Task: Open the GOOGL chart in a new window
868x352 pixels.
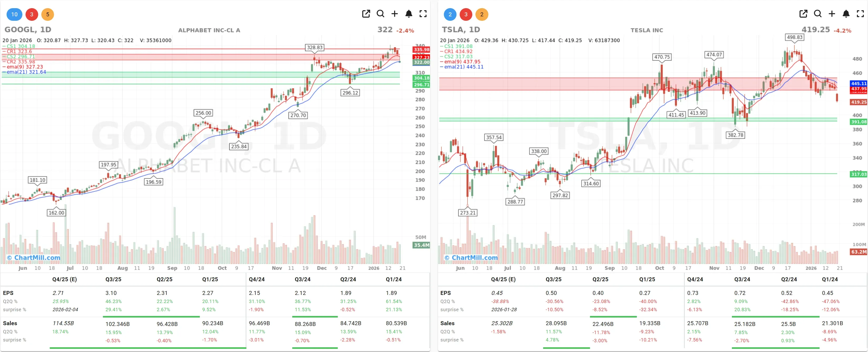Action: (x=366, y=14)
